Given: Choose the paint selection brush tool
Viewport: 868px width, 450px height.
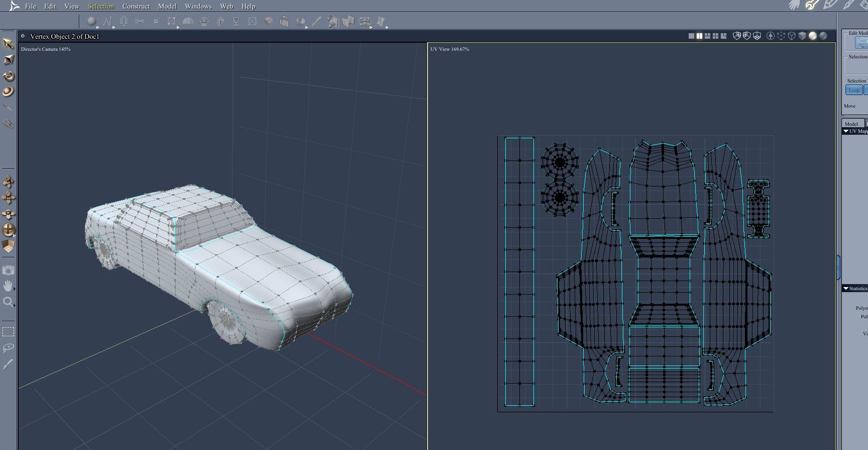Looking at the screenshot, I should [x=8, y=364].
